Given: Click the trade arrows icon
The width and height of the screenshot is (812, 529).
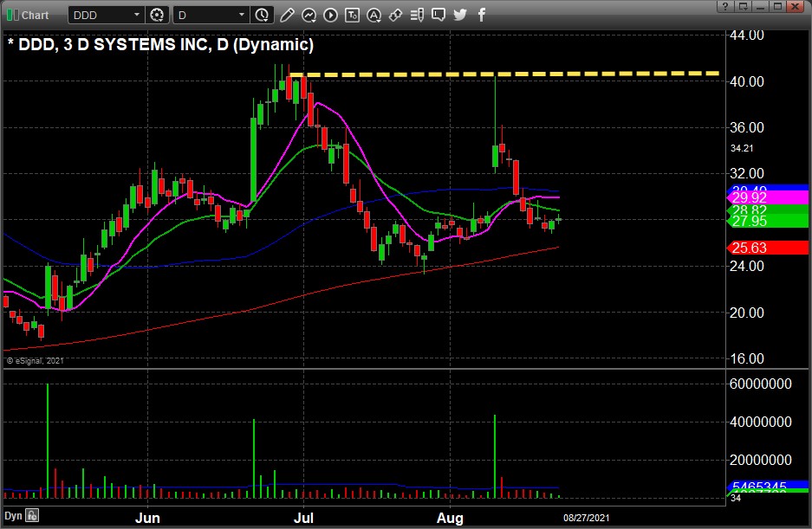Looking at the screenshot, I should pos(396,15).
